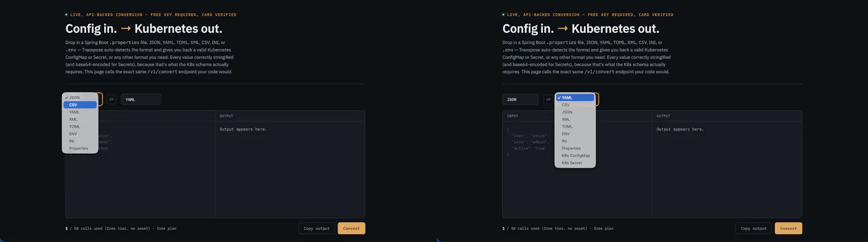Select checked JSON in the input-format list
868x242 pixels.
click(x=80, y=98)
